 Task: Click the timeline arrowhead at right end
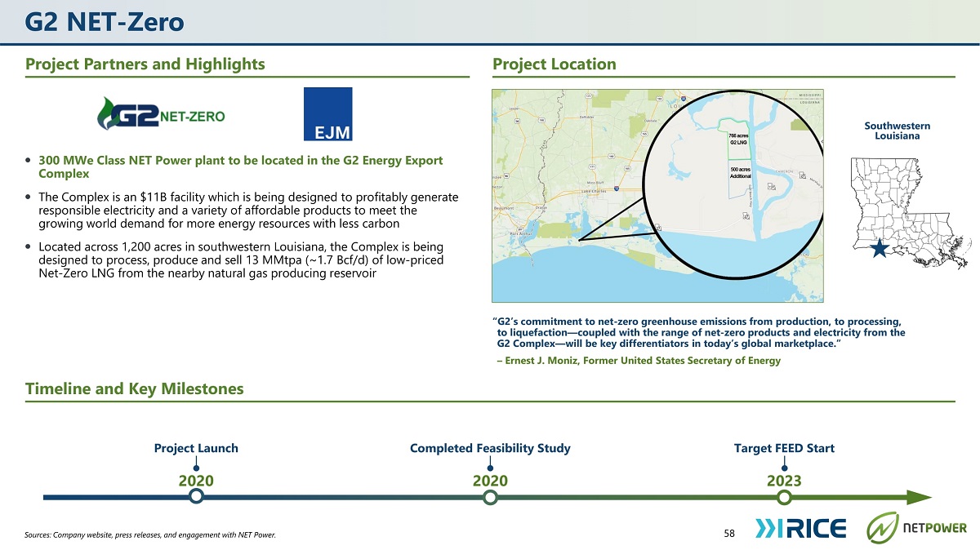pos(918,497)
